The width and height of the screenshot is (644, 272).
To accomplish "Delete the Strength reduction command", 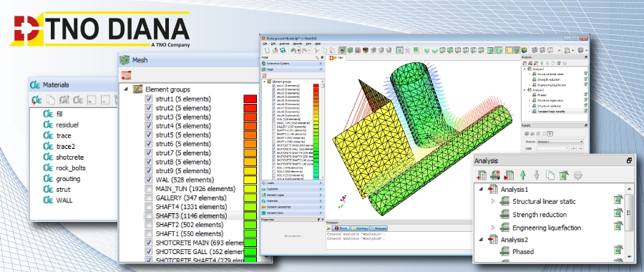I will click(618, 213).
